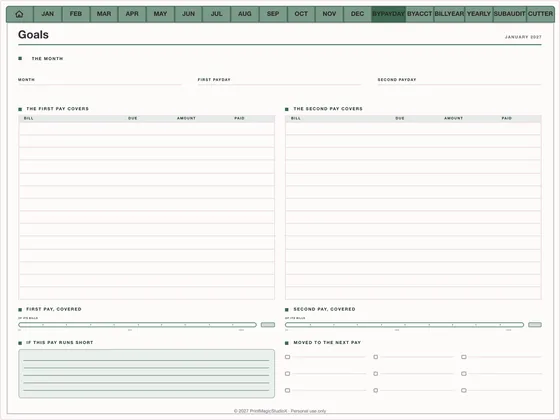Go to the home index page icon
This screenshot has width=560, height=420.
(20, 14)
